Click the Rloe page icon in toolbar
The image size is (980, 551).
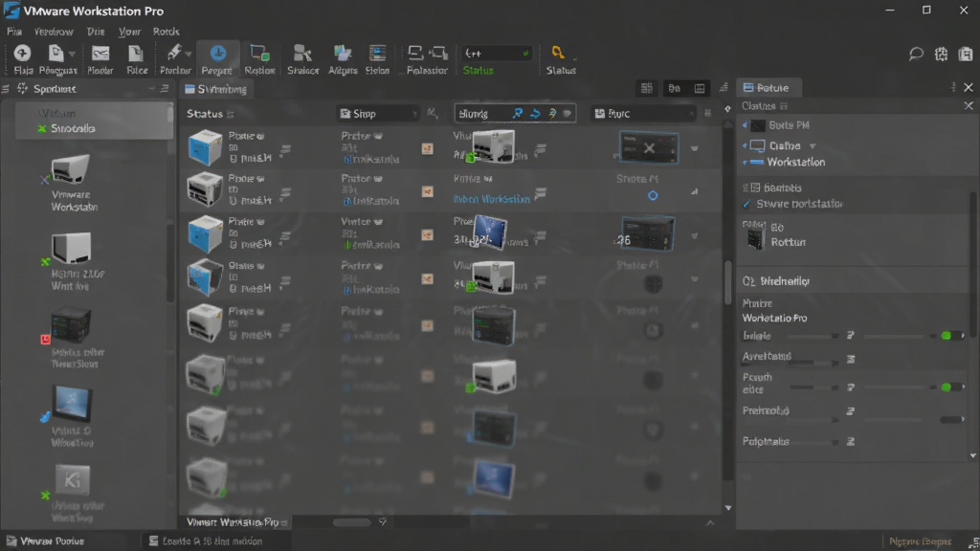[136, 54]
